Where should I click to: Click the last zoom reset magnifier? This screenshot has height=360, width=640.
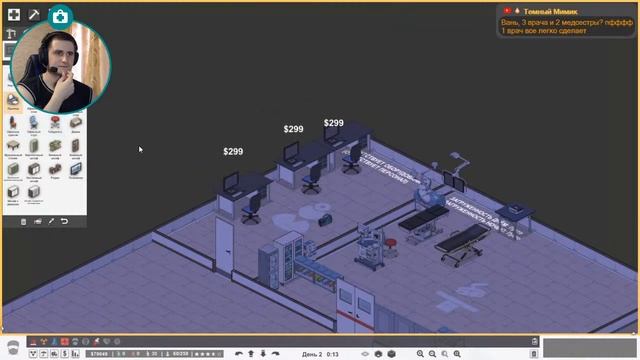(457, 354)
